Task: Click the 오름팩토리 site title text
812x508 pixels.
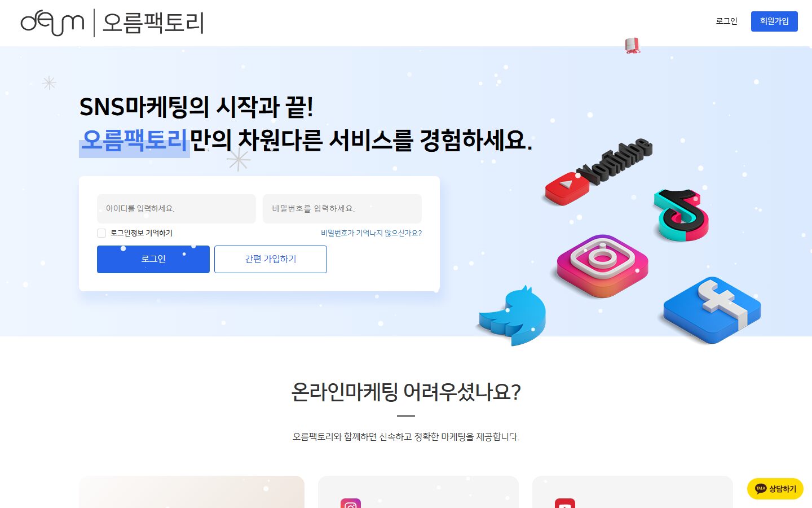Action: point(153,23)
